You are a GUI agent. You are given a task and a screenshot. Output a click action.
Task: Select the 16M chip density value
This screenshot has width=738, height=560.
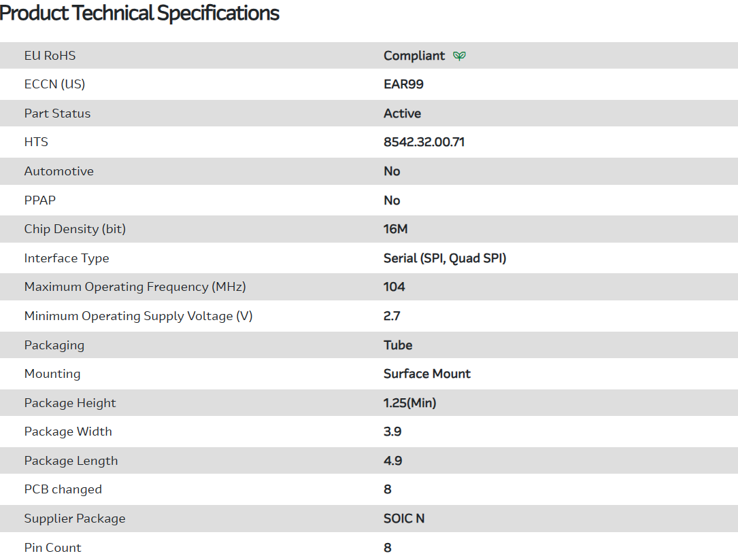[395, 229]
